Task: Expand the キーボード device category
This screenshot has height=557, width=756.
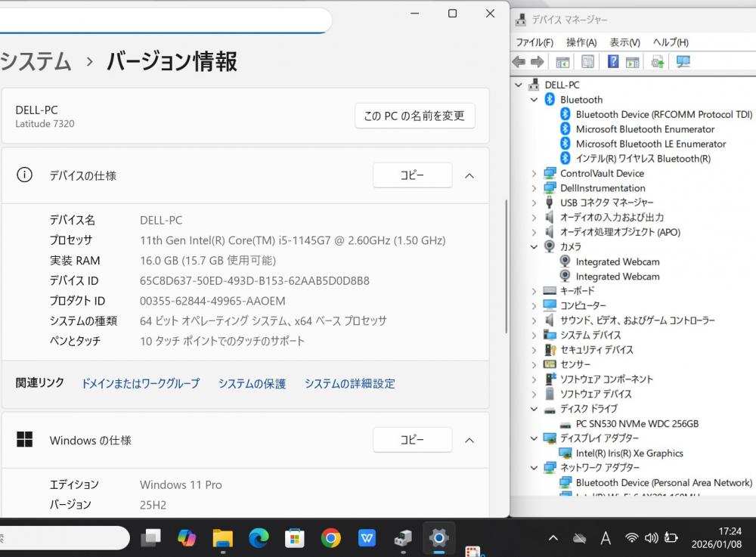Action: tap(534, 291)
